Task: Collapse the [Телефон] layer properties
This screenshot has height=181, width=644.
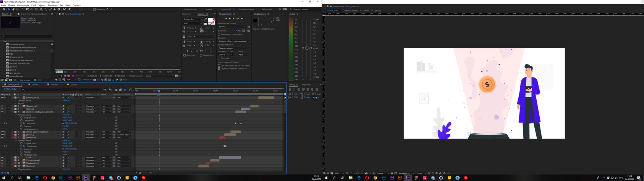Action: (x=13, y=138)
